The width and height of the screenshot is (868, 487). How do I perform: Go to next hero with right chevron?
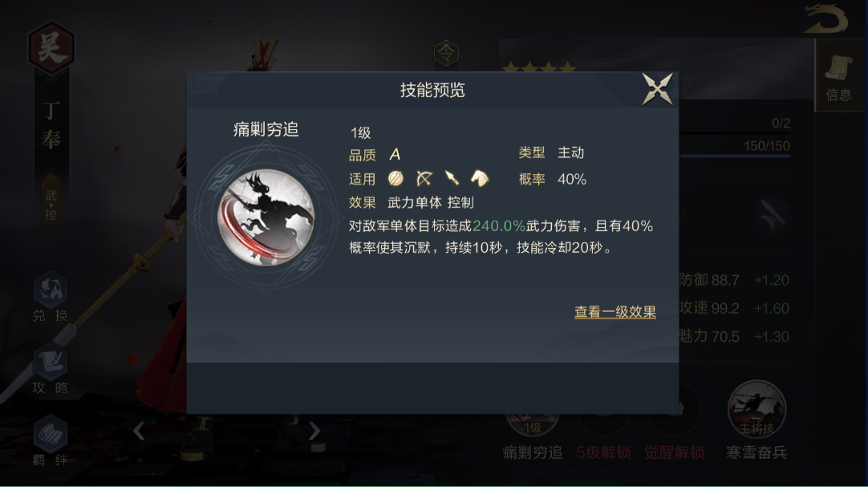314,431
